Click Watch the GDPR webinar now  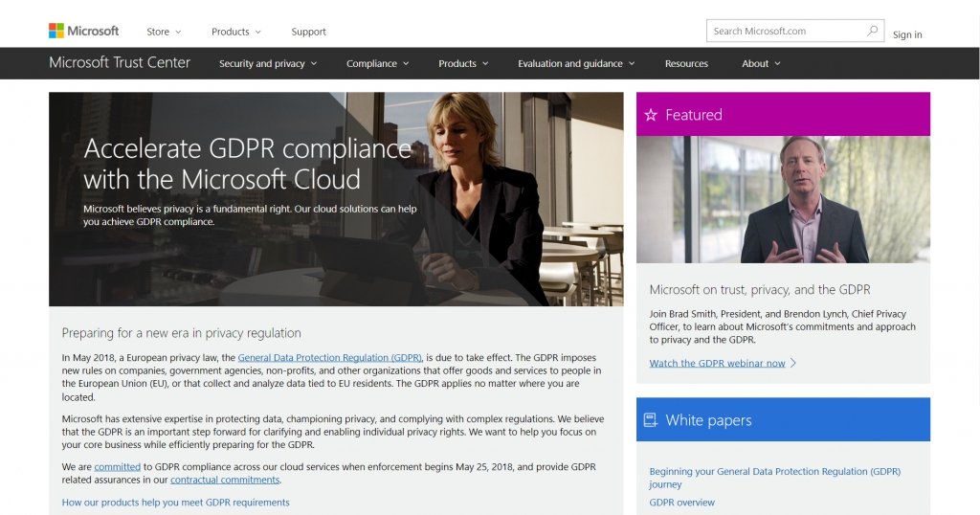(x=717, y=363)
